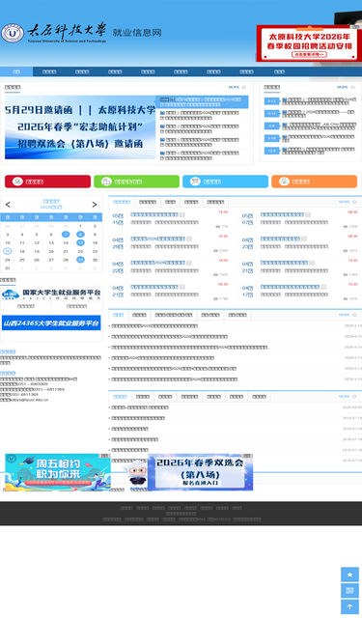362x644 pixels.
Task: Select highlighted date 29 on calendar
Action: click(x=80, y=260)
